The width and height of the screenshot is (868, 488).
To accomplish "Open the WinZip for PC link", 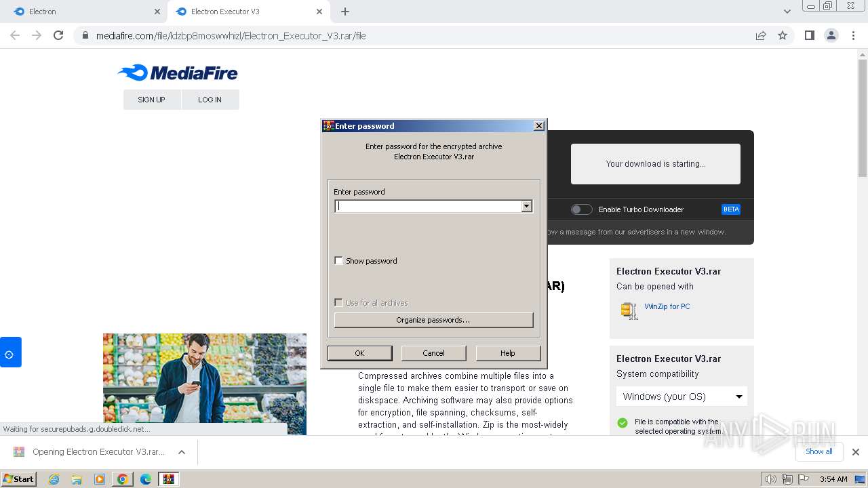I will (x=667, y=306).
